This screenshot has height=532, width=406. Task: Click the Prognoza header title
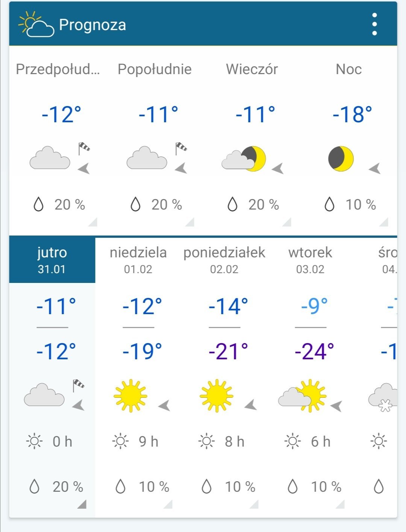pyautogui.click(x=92, y=25)
